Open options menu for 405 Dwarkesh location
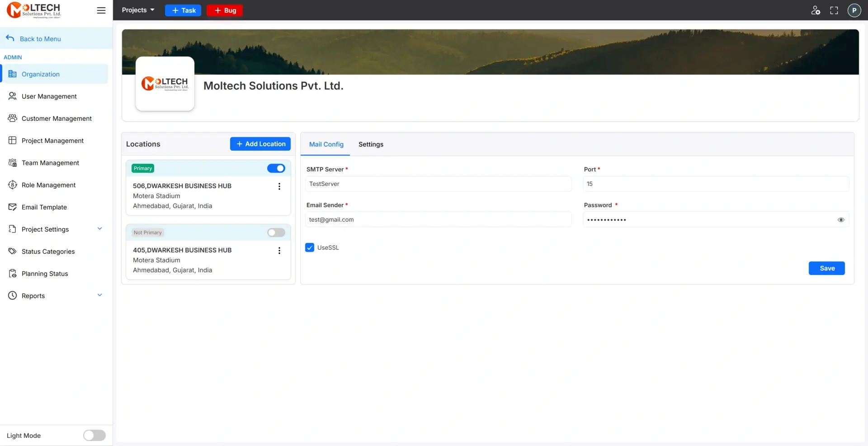868x446 pixels. [x=279, y=251]
